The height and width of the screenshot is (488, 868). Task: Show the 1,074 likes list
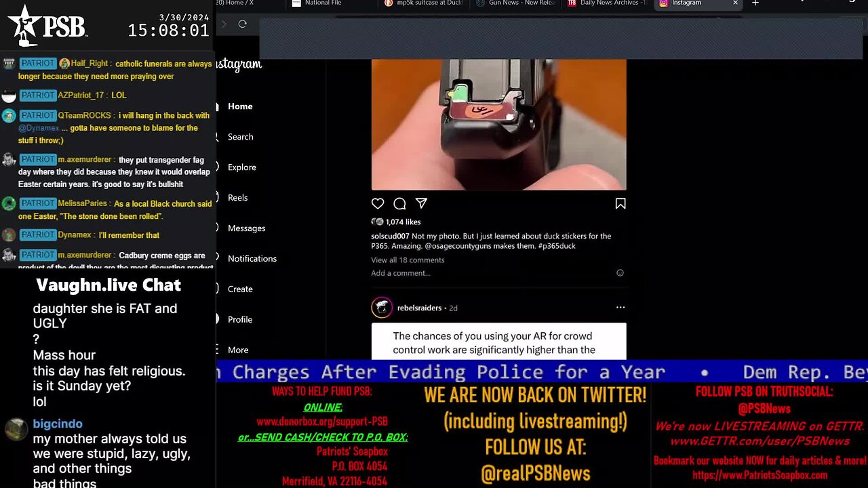click(403, 222)
